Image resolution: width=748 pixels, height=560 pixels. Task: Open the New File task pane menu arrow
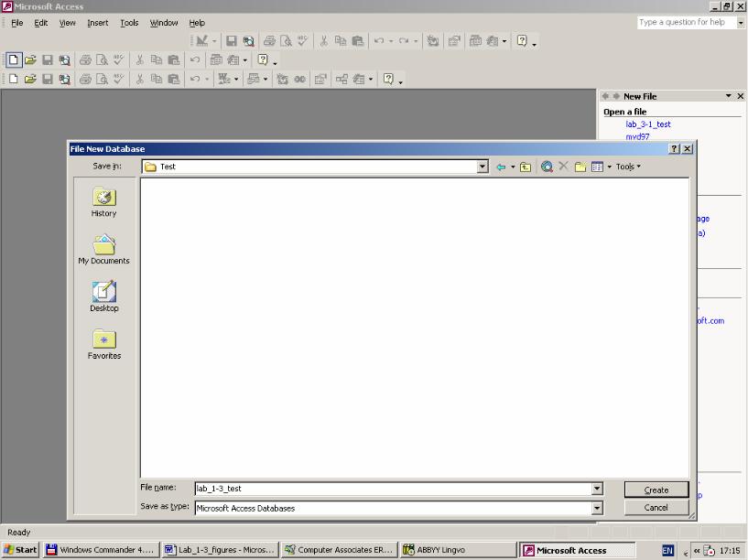(x=729, y=96)
